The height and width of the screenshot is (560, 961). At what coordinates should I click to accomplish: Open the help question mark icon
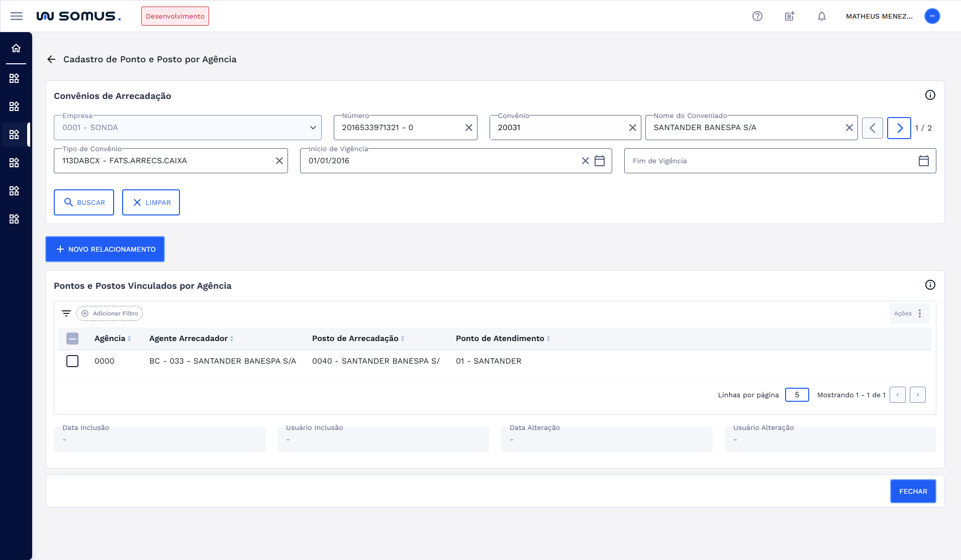click(x=757, y=16)
